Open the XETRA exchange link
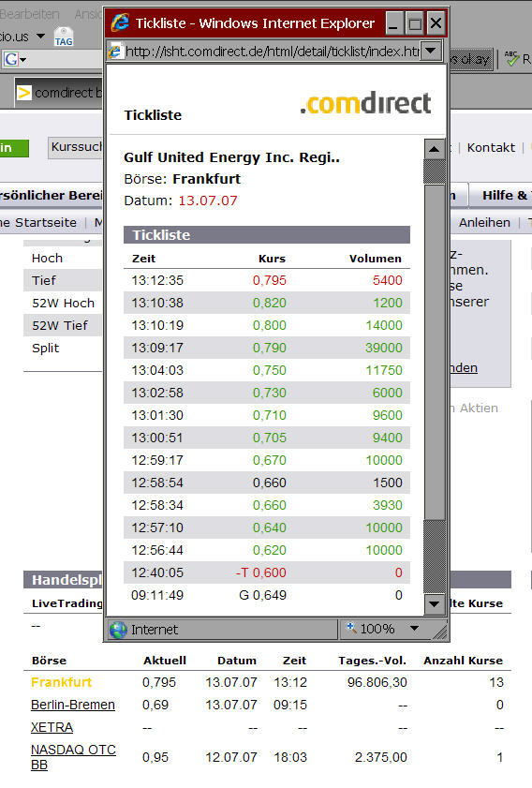This screenshot has height=788, width=532. [x=52, y=727]
